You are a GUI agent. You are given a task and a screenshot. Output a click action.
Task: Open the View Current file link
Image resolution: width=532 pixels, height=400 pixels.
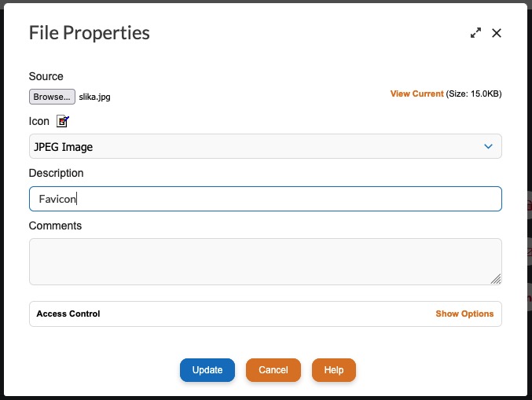coord(416,94)
